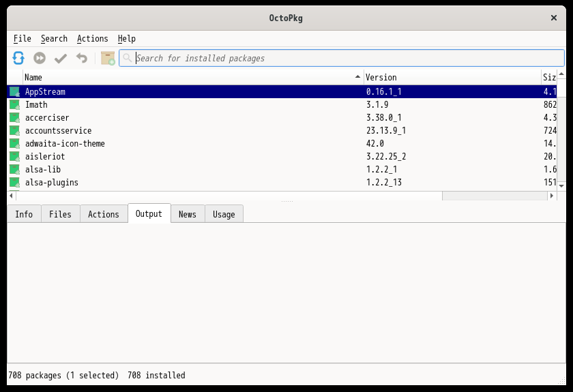Select the Imath package name
This screenshot has width=573, height=392.
(36, 104)
